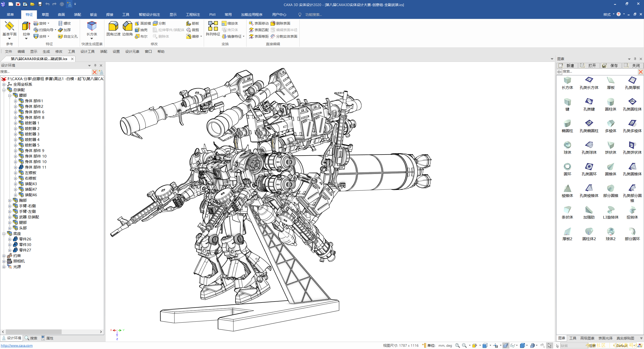The height and width of the screenshot is (349, 644).
Task: Expand the 手臂-右侧 tree node
Action: tap(10, 206)
